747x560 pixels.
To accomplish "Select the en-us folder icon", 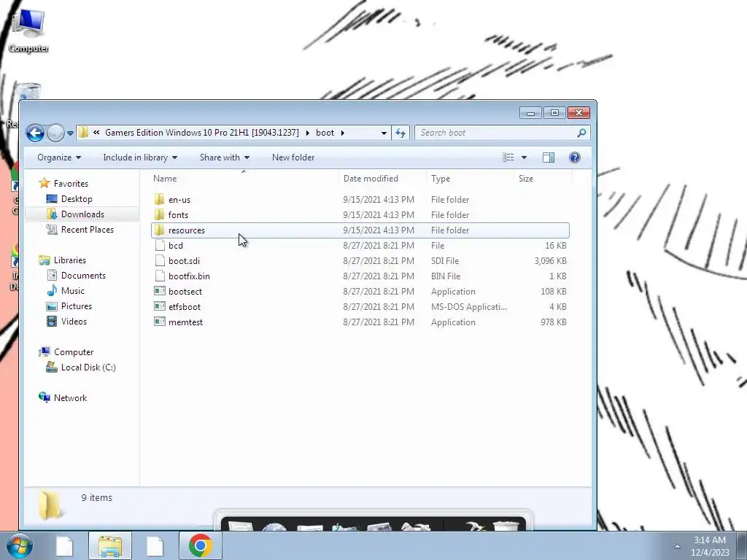I will click(160, 200).
